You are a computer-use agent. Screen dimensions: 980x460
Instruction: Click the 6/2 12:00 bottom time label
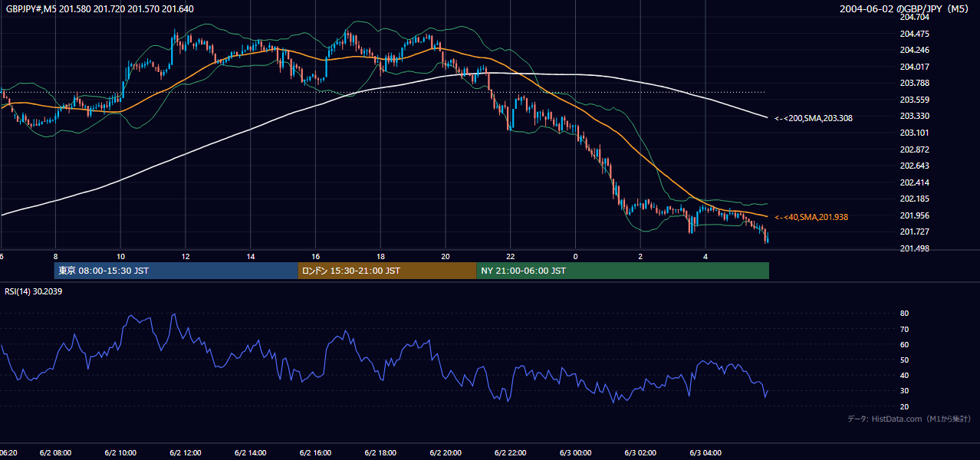tap(185, 453)
